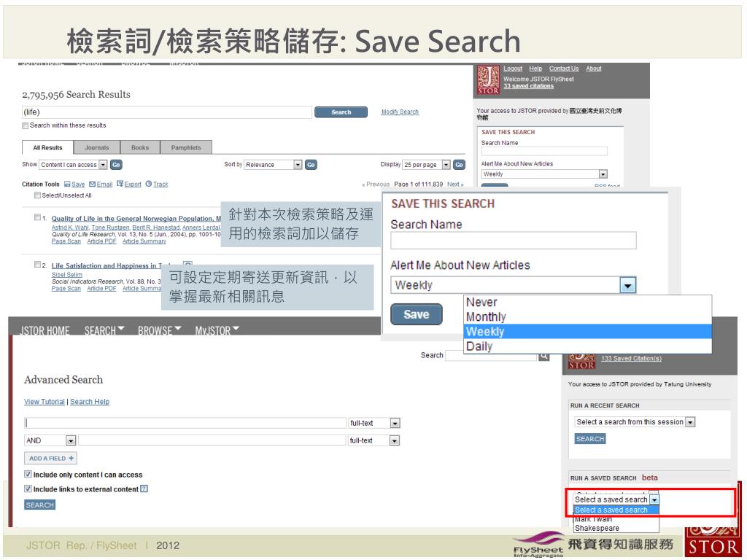Open Article PDF link for result 1
This screenshot has width=747, height=560.
pyautogui.click(x=101, y=241)
